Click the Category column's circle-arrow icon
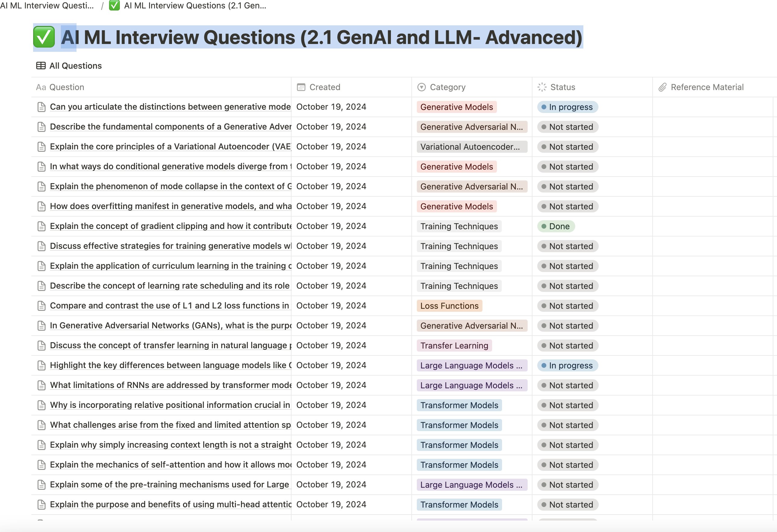This screenshot has height=532, width=777. click(422, 87)
